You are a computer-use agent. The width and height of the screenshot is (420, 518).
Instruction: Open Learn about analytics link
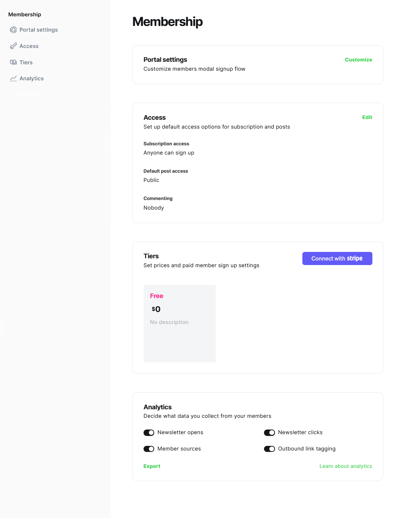(345, 466)
